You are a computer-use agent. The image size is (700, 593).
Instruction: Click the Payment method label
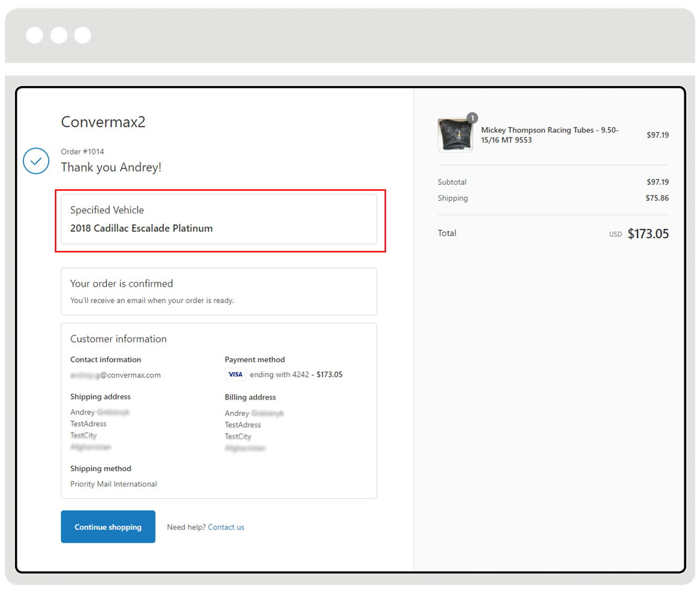coord(255,359)
